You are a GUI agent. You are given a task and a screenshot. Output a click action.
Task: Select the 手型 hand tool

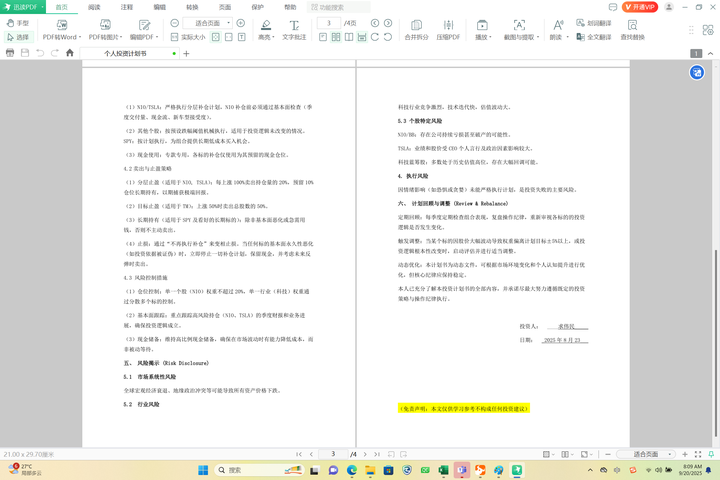point(17,23)
